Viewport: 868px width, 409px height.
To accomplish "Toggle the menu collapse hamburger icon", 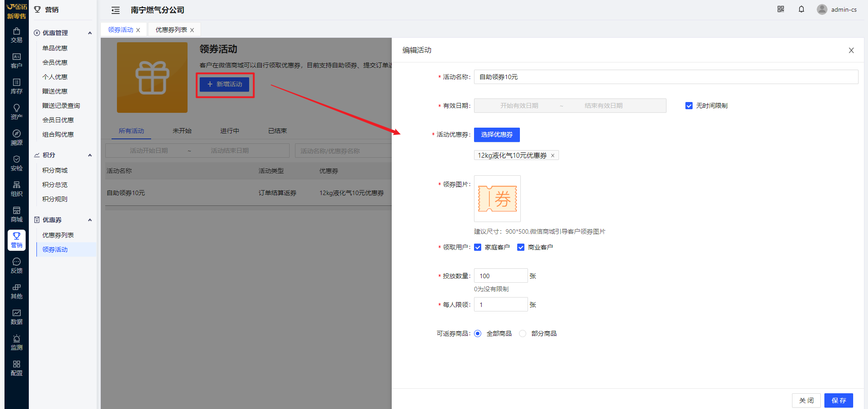I will coord(116,10).
